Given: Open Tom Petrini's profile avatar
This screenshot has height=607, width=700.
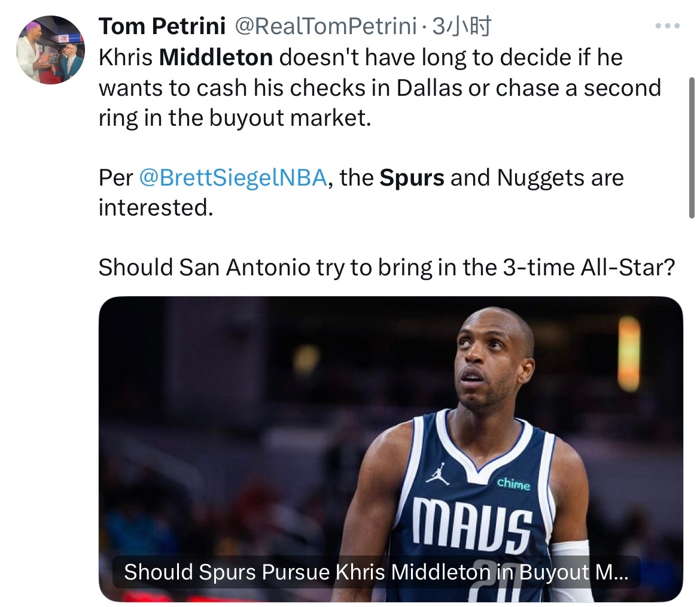Looking at the screenshot, I should pyautogui.click(x=50, y=50).
